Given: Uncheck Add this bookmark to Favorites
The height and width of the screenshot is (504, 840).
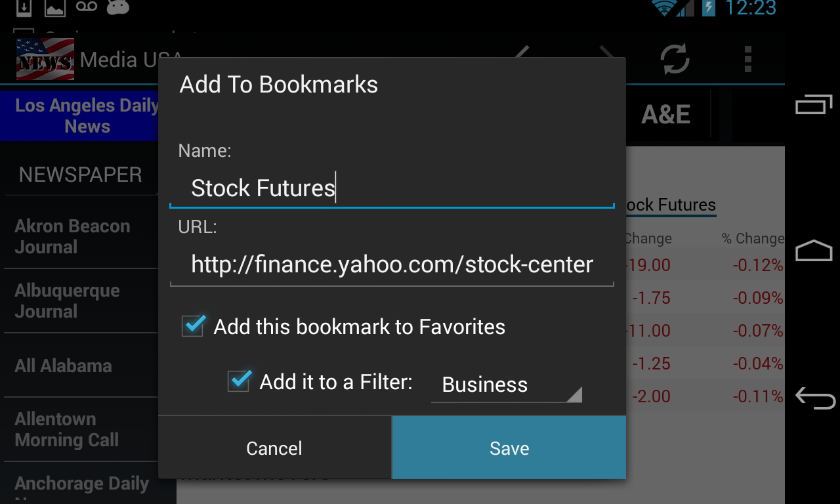Looking at the screenshot, I should (x=194, y=326).
